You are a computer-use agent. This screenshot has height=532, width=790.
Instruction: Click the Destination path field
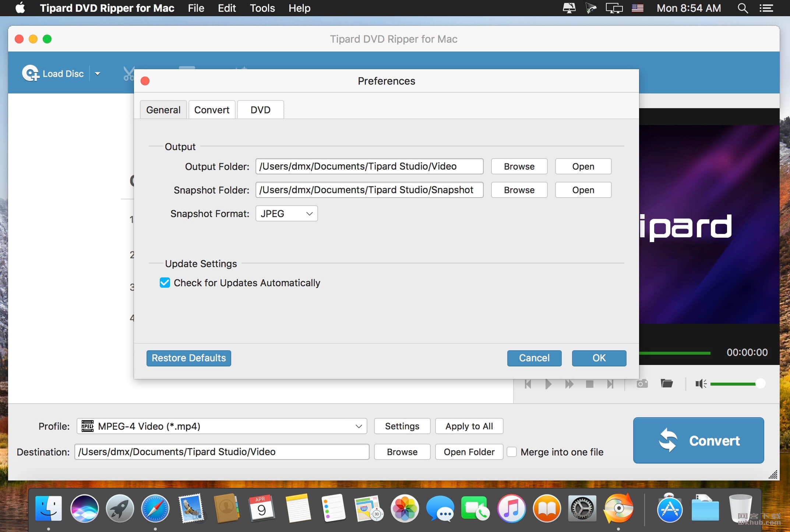[222, 452]
